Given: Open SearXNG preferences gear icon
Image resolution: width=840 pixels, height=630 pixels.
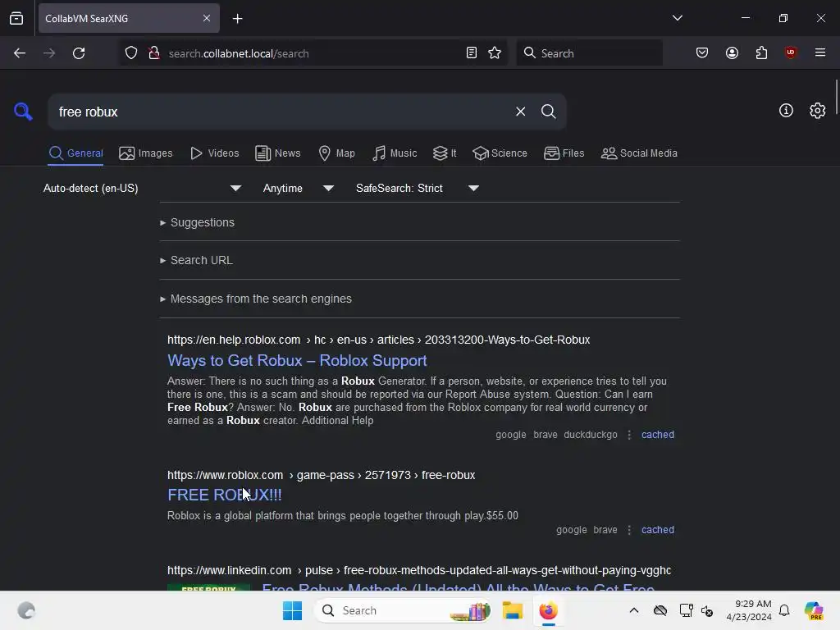Looking at the screenshot, I should (x=817, y=111).
